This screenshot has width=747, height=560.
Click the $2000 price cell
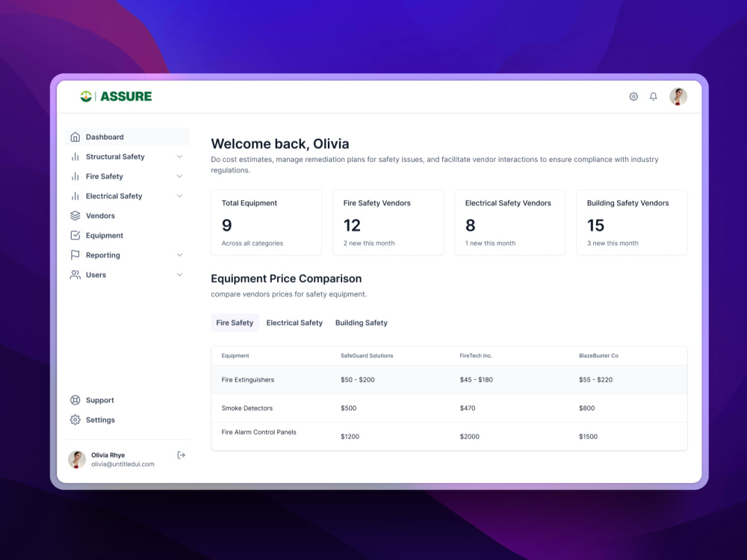pos(470,437)
